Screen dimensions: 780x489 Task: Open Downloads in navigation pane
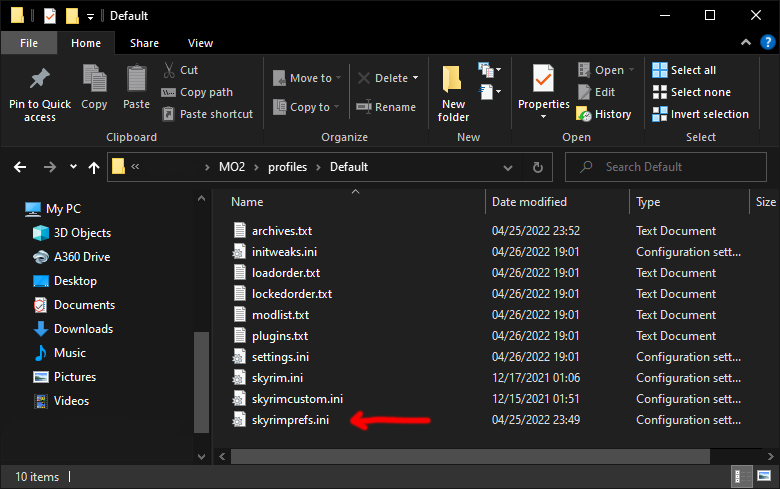(x=73, y=329)
